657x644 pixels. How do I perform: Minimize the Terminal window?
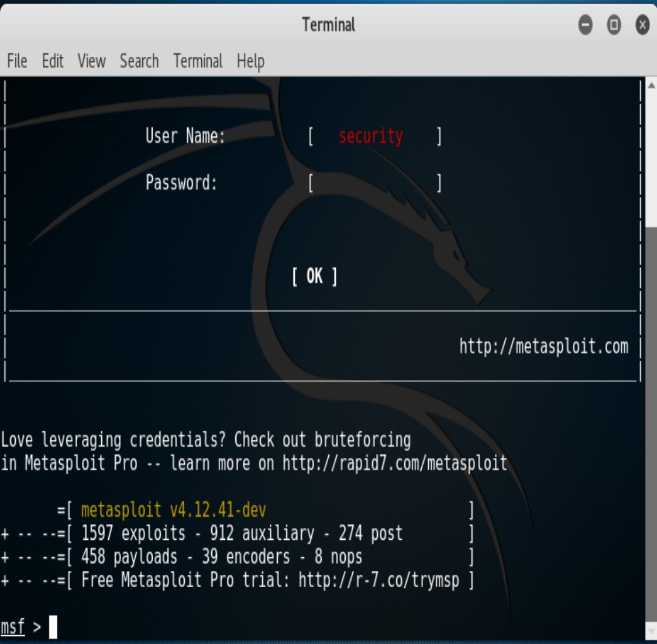[x=586, y=25]
